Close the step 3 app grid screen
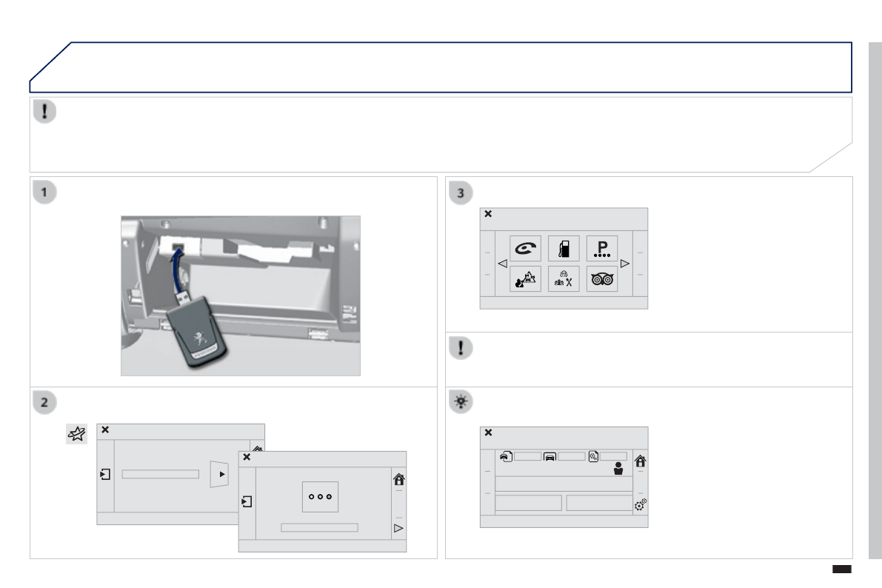Viewport: 882px width, 588px height. (x=488, y=214)
